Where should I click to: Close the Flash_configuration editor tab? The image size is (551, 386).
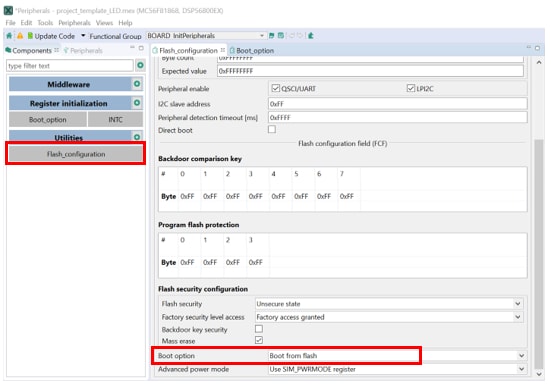coord(223,50)
